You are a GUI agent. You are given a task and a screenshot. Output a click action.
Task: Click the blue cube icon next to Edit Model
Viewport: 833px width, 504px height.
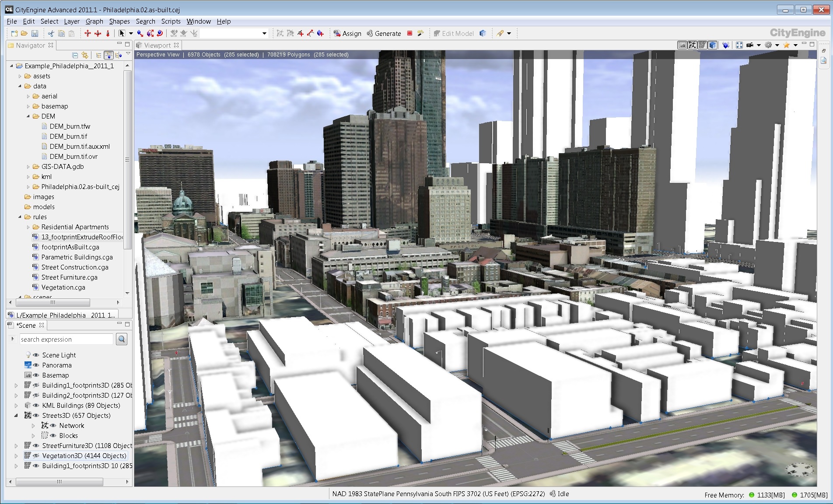pyautogui.click(x=483, y=33)
